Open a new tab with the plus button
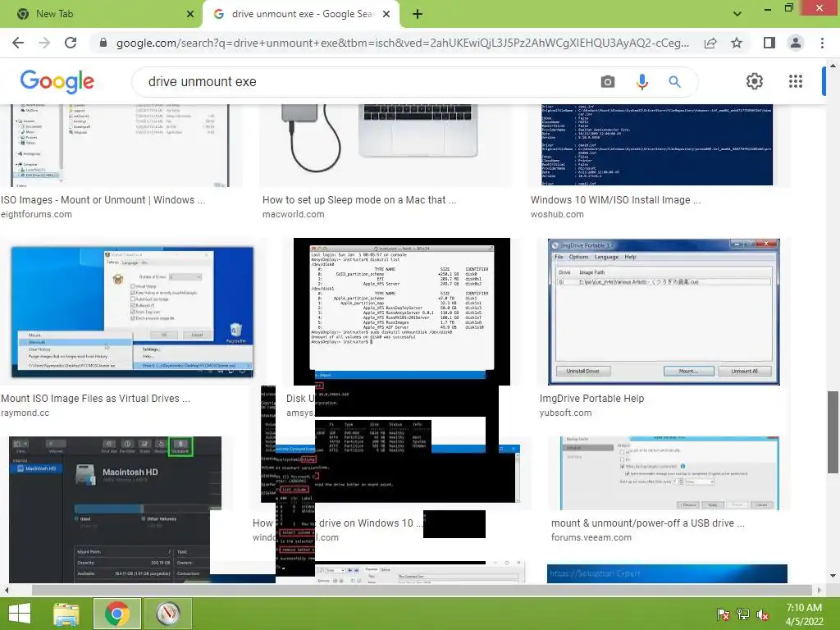 click(418, 15)
